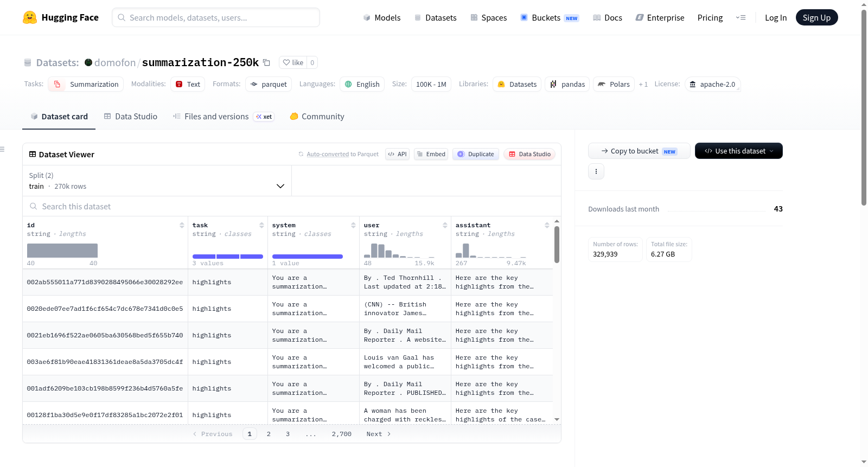
Task: Open Models in top navigation
Action: tap(382, 17)
